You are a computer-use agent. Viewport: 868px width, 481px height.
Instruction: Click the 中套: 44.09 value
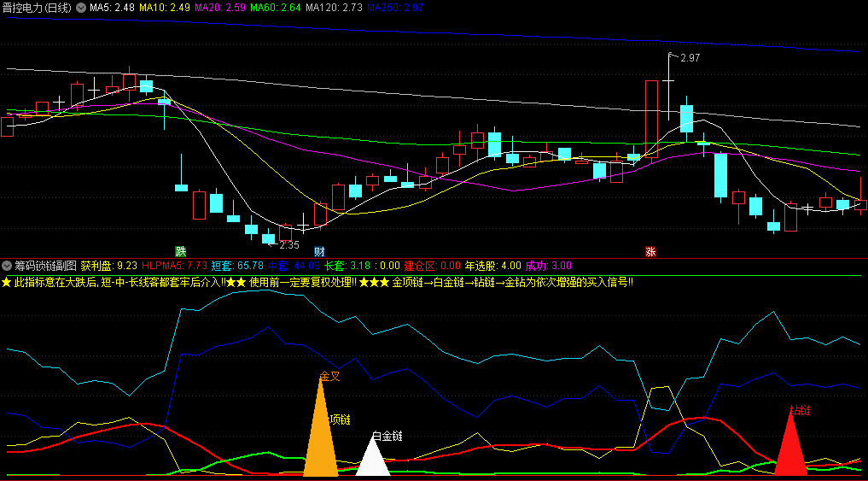pos(294,266)
